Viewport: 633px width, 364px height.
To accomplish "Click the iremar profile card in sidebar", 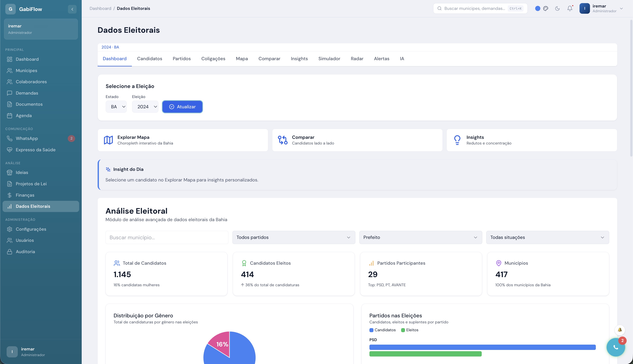I will pyautogui.click(x=41, y=29).
